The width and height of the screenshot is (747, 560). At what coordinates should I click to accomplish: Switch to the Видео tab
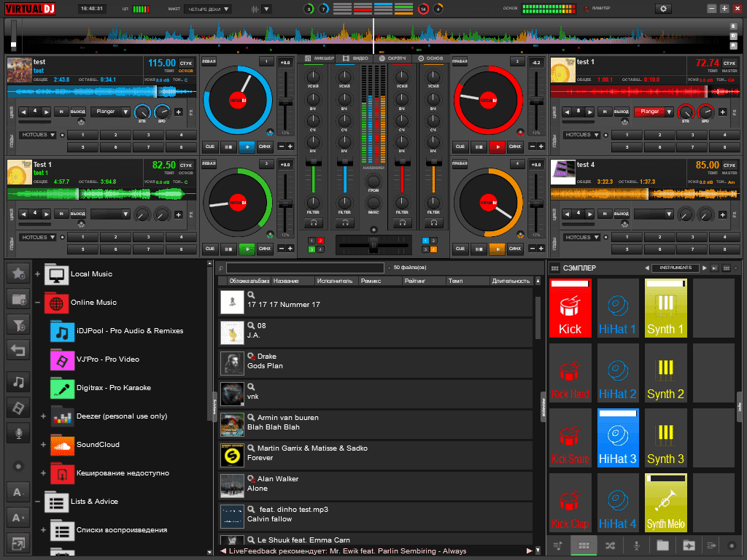click(356, 58)
